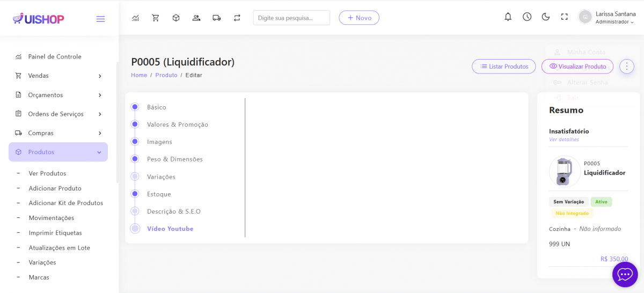Click the Listar Produtos button
Screen dimensions: 644x293
tap(503, 67)
